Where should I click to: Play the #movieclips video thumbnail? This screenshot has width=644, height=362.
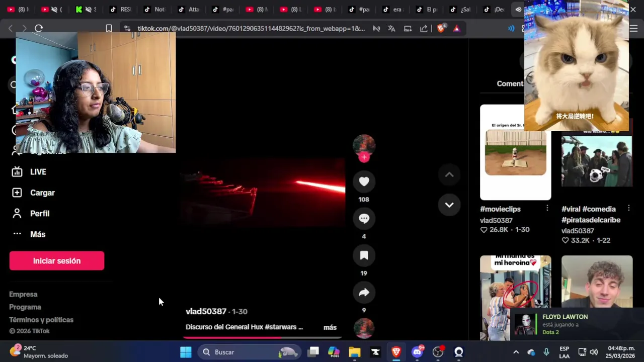click(x=515, y=152)
